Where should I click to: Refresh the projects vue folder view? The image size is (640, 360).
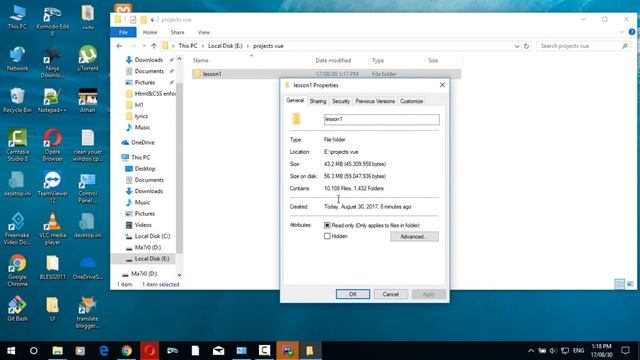(526, 46)
